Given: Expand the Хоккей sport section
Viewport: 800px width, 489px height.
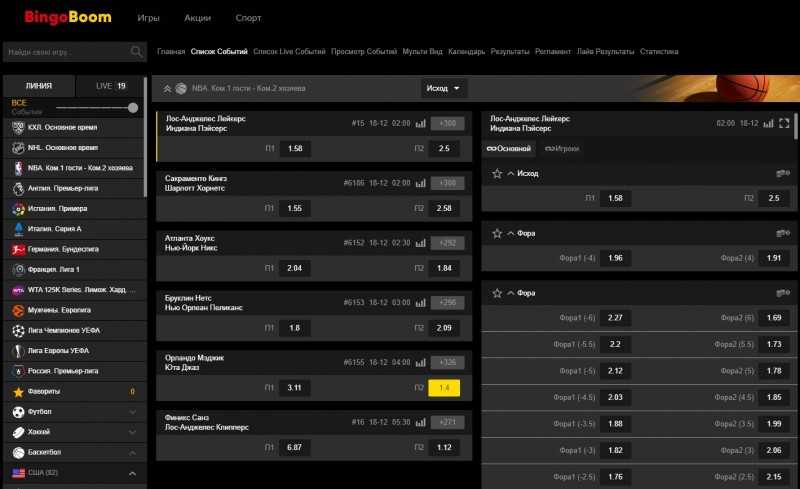Looking at the screenshot, I should pos(132,432).
